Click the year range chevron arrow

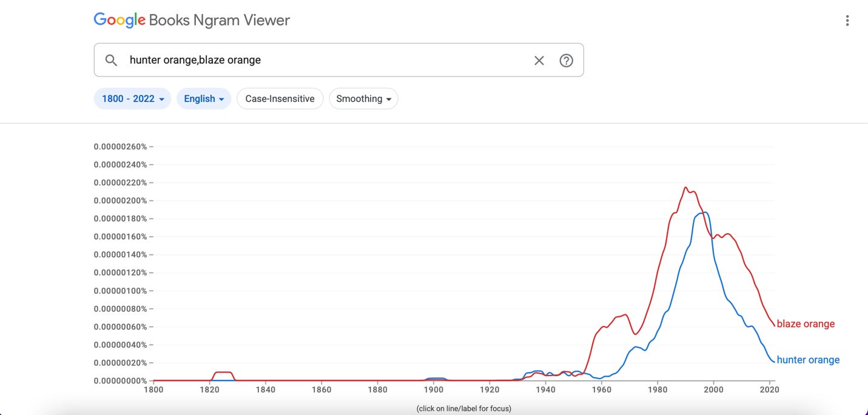(x=163, y=99)
